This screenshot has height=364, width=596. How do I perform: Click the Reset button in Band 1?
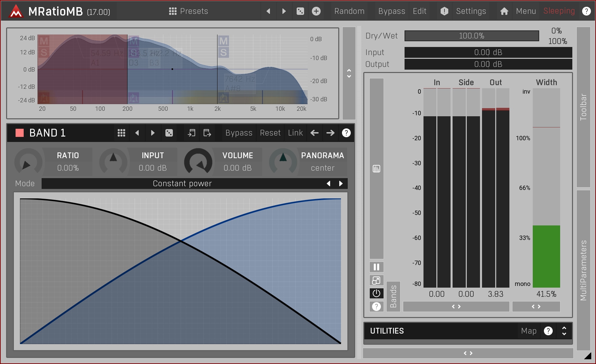[x=270, y=133]
